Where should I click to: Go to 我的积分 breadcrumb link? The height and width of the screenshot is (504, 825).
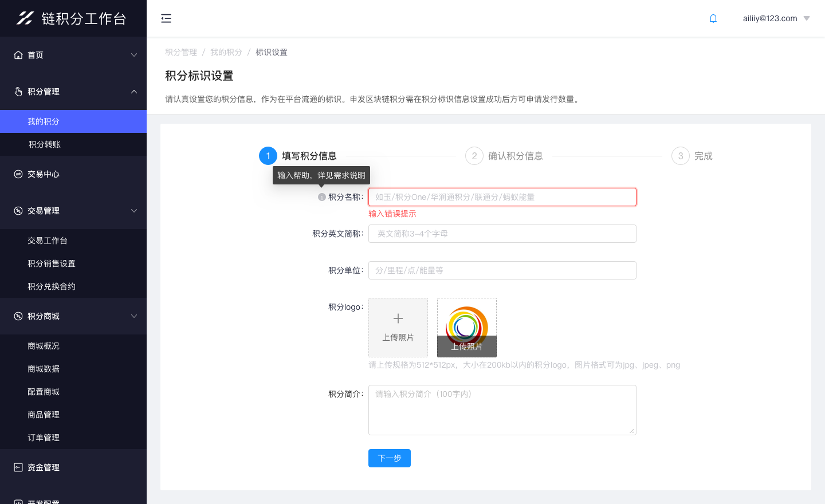click(226, 52)
